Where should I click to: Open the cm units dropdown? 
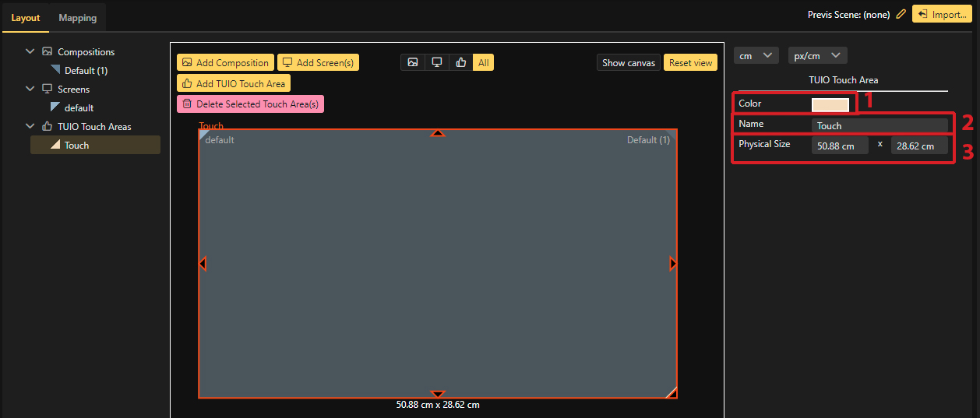pyautogui.click(x=756, y=55)
